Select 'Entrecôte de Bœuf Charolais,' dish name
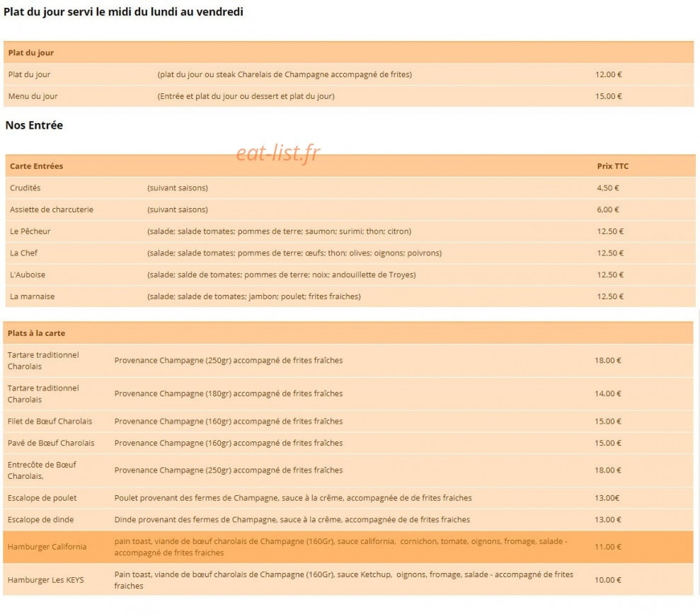The height and width of the screenshot is (614, 700). 42,470
